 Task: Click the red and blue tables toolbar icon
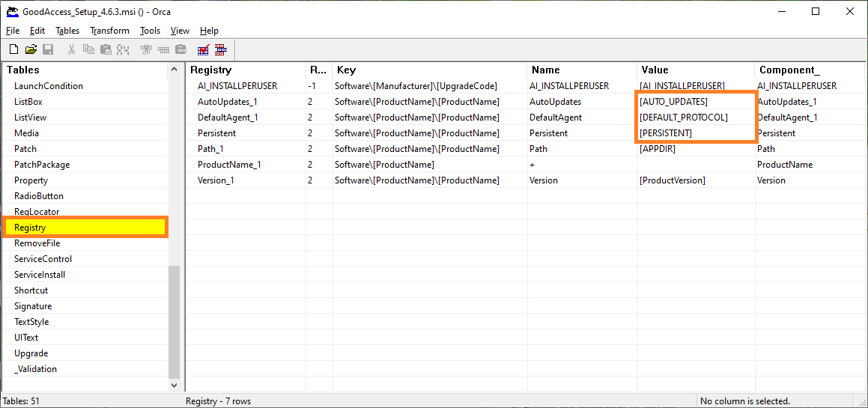click(221, 50)
